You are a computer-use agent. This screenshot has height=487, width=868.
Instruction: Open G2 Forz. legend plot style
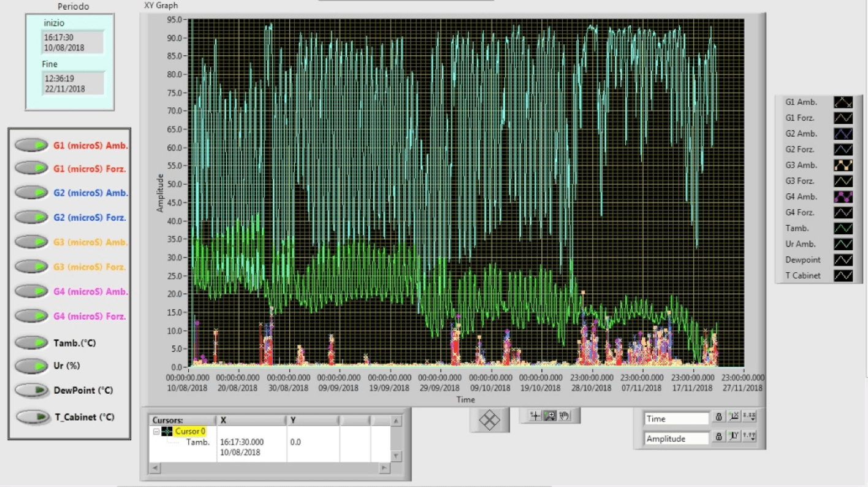(843, 149)
